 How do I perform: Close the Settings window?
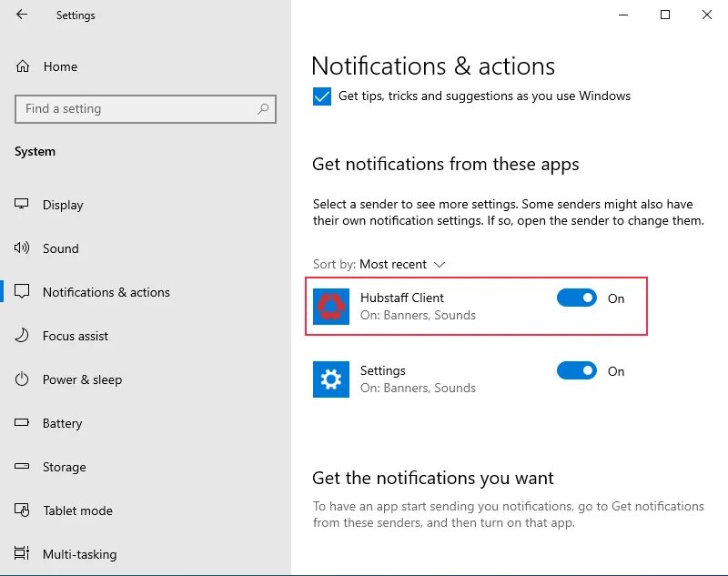[707, 15]
